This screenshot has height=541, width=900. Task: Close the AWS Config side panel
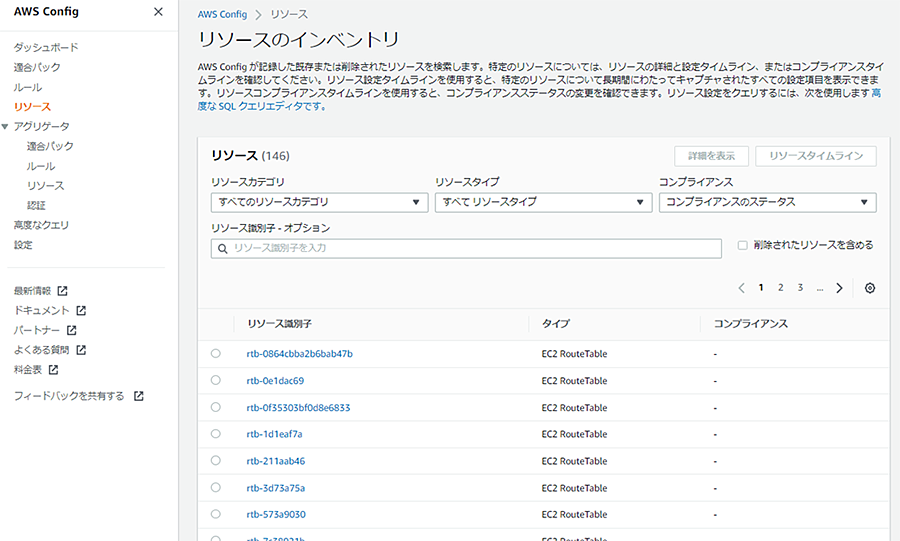pos(158,11)
